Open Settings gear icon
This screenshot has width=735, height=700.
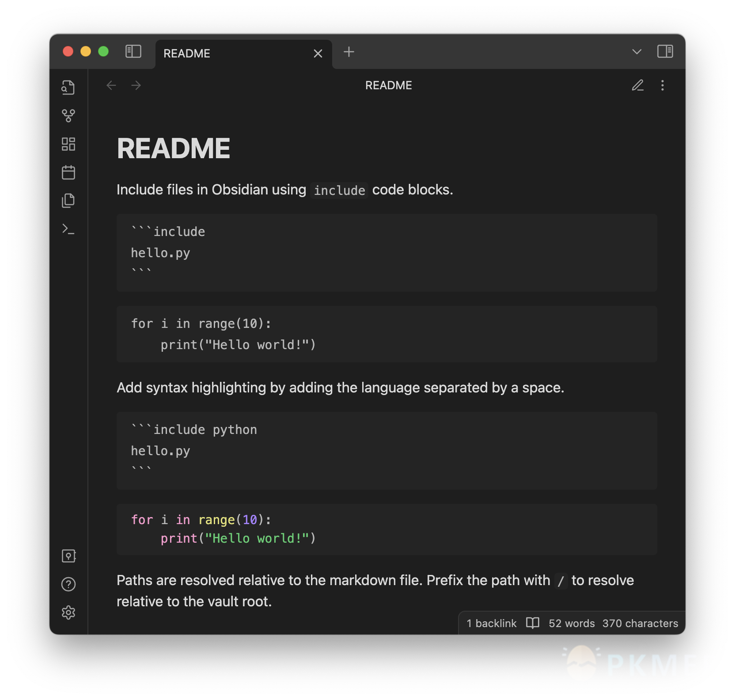pyautogui.click(x=68, y=612)
